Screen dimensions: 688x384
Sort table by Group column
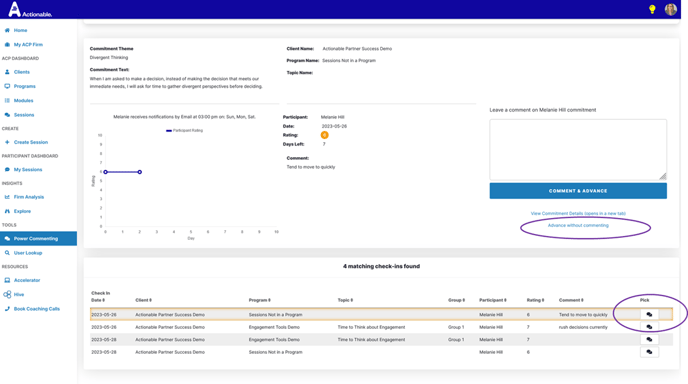[x=456, y=300]
